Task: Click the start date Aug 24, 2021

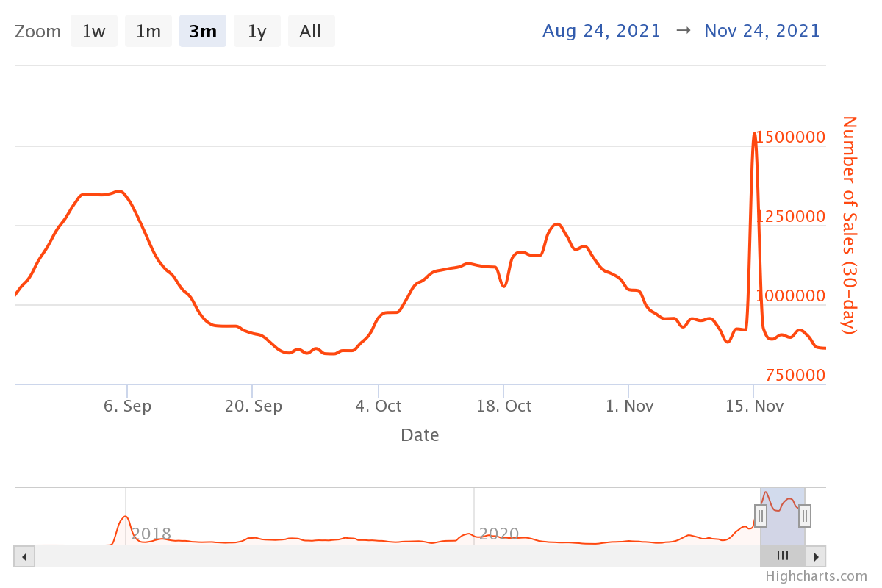Action: coord(601,31)
